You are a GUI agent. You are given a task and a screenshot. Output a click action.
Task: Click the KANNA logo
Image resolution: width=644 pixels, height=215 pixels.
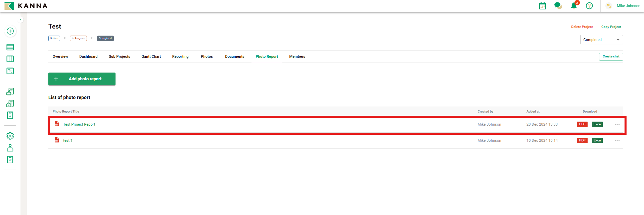click(x=26, y=6)
